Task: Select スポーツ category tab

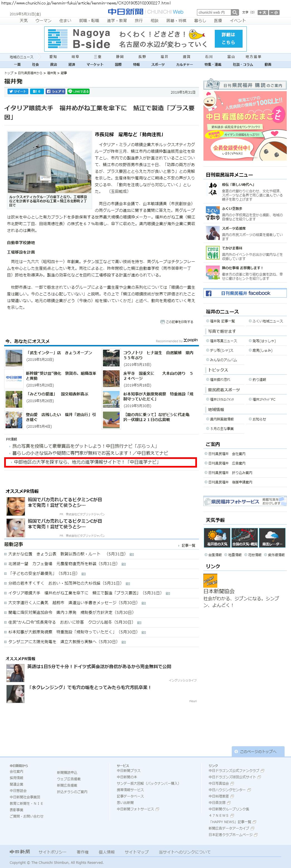Action: (x=158, y=64)
